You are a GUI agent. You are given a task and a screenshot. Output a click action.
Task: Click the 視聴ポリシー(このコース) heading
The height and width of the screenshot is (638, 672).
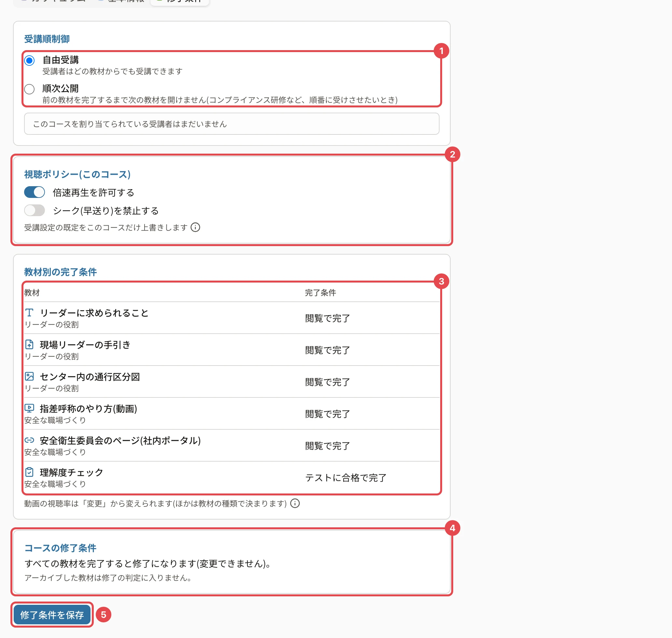tap(77, 174)
